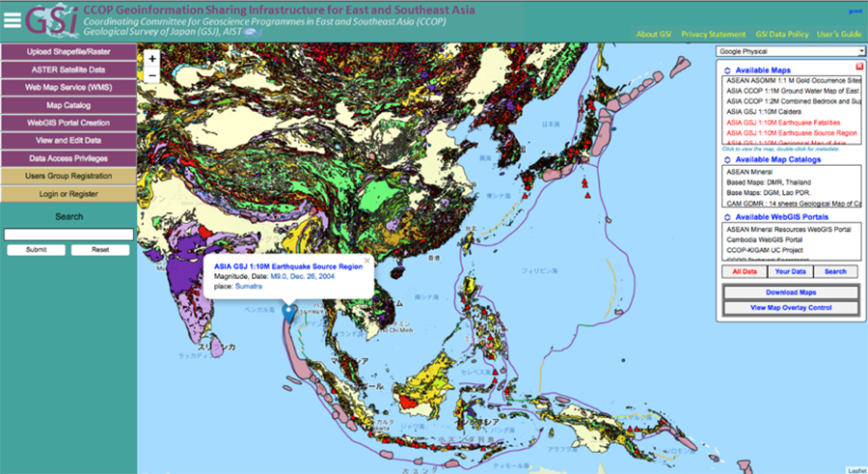
Task: Focus the Search text field
Action: [68, 235]
